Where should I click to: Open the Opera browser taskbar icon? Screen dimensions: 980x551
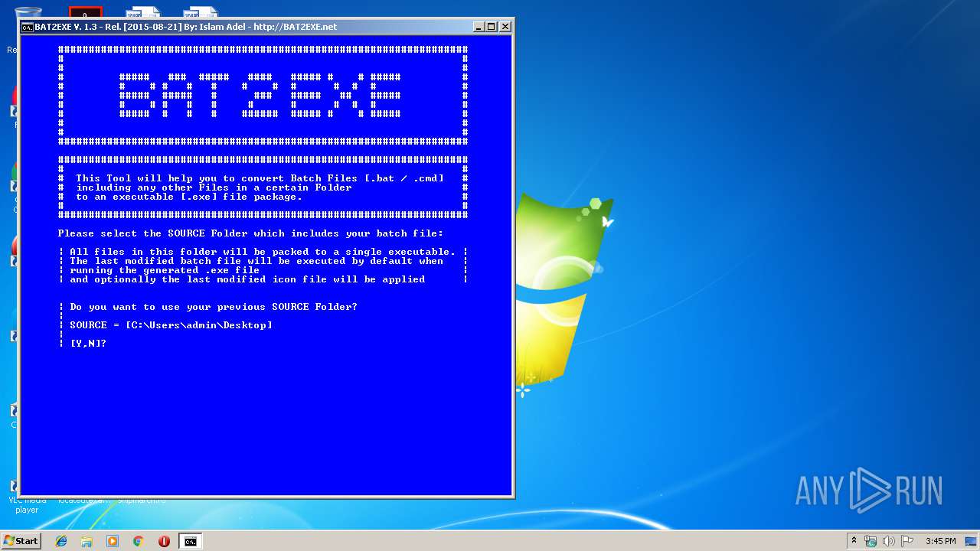[164, 541]
